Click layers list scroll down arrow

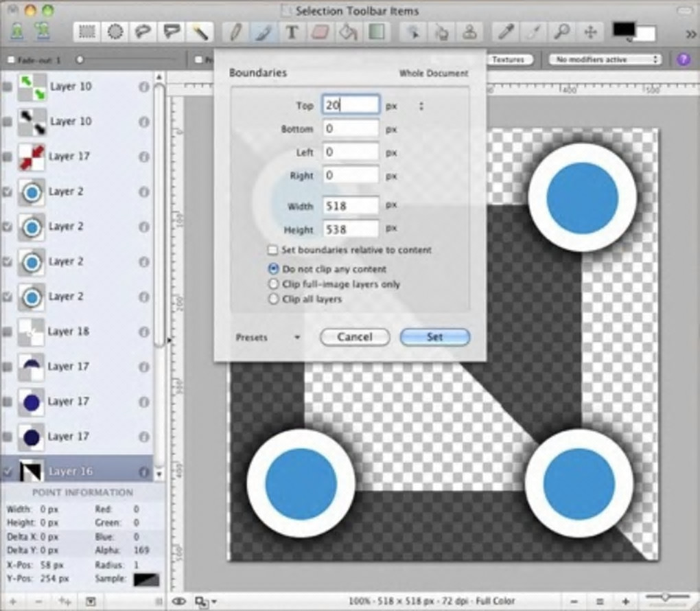[159, 474]
